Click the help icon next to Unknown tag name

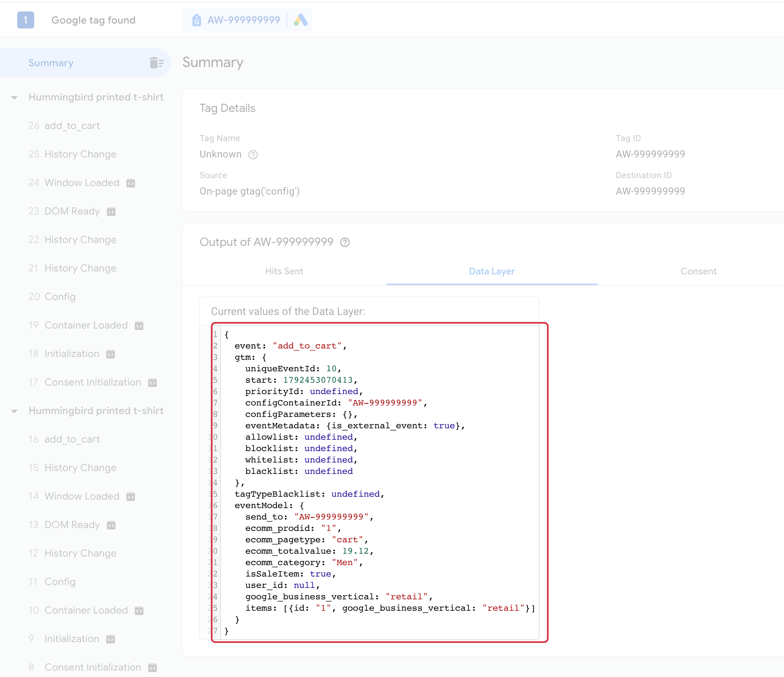coord(253,154)
